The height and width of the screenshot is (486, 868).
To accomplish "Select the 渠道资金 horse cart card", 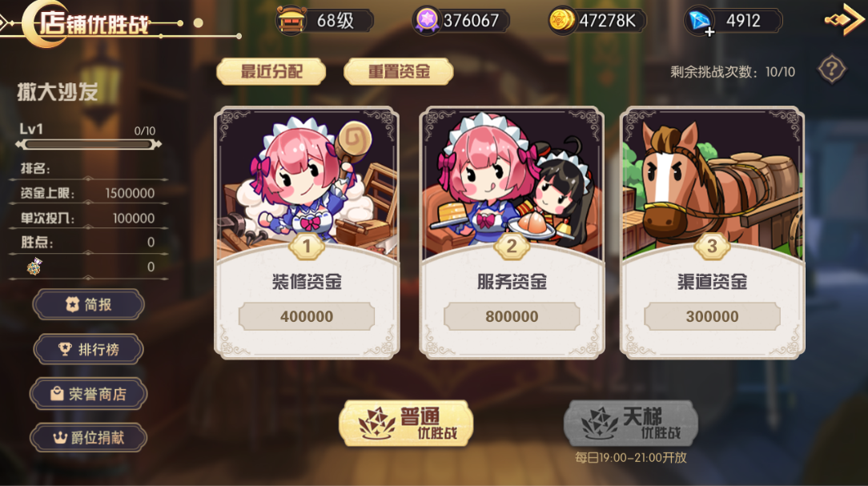I will click(712, 232).
